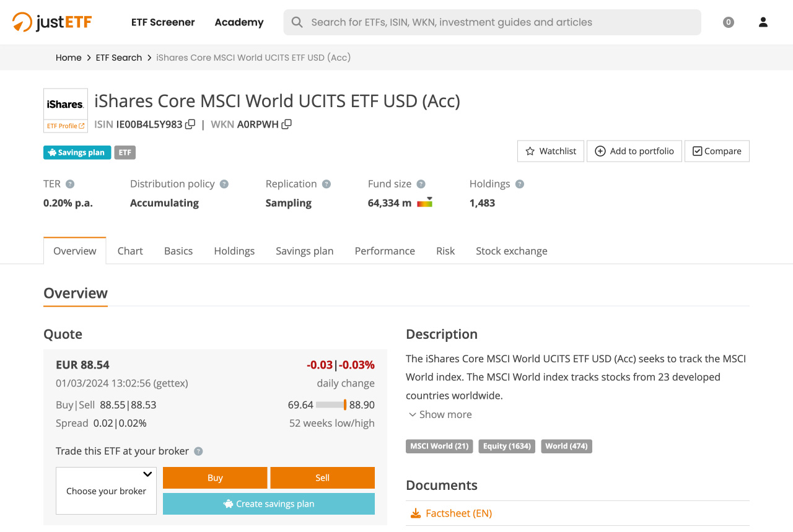Screen dimensions: 793x532
Task: Copy the ISIN with copy icon
Action: click(x=190, y=124)
